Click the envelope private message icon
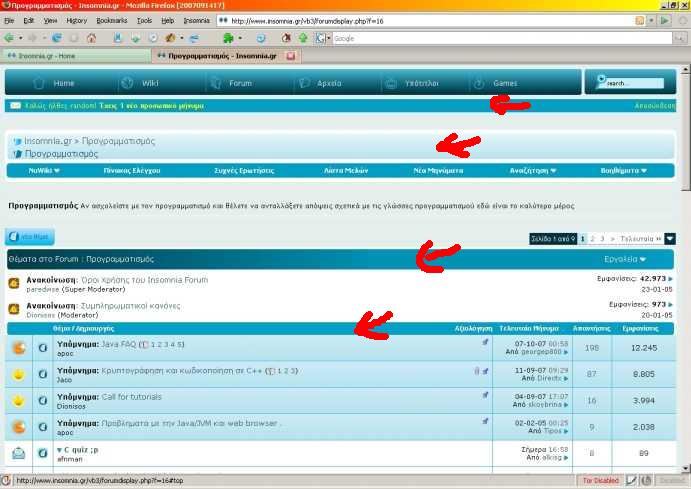691x489 pixels. pos(15,106)
